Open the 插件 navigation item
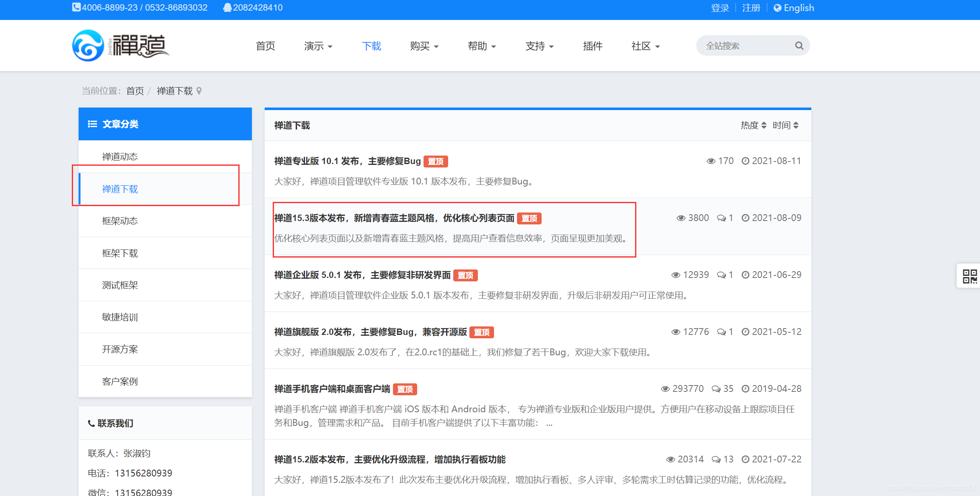This screenshot has height=496, width=980. tap(592, 46)
